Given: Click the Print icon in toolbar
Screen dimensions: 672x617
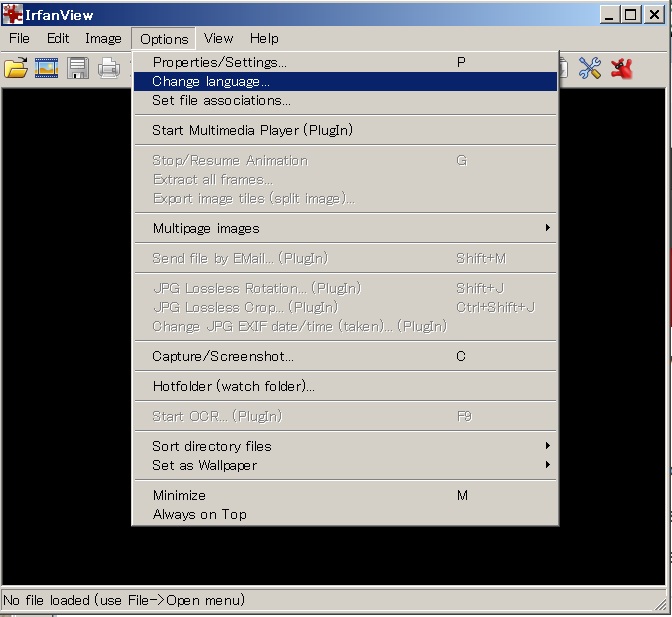Looking at the screenshot, I should [x=108, y=68].
